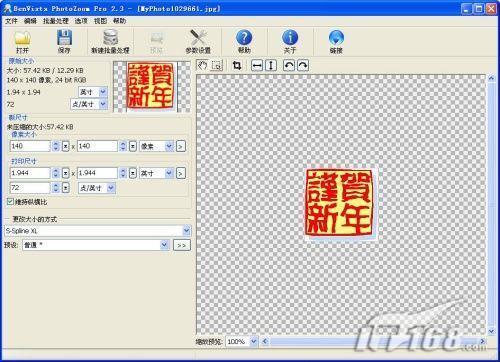This screenshot has width=500, height=362.
Task: Click the blue question mark 帮助 toolbar icon
Action: pos(244,42)
